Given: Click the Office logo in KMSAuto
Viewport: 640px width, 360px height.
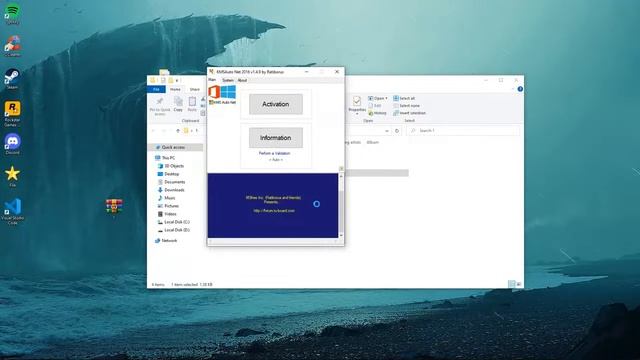Looking at the screenshot, I should pos(214,92).
